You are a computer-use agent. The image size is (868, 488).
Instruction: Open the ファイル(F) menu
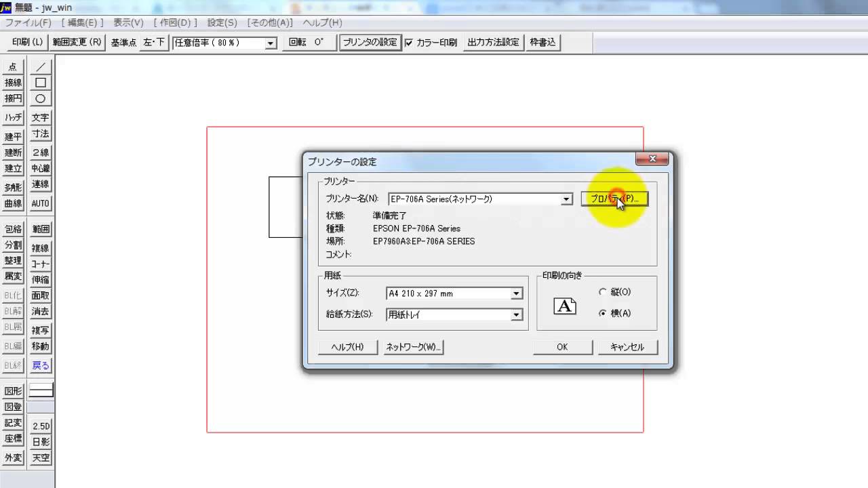(28, 22)
